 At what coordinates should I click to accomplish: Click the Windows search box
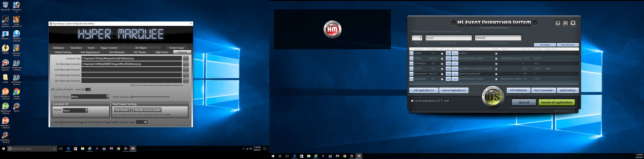click(32, 149)
